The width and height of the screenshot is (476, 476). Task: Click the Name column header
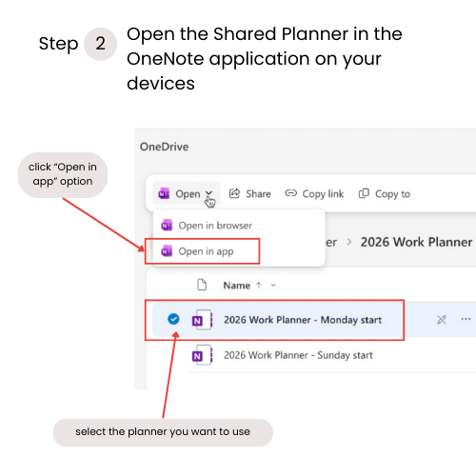tap(237, 286)
